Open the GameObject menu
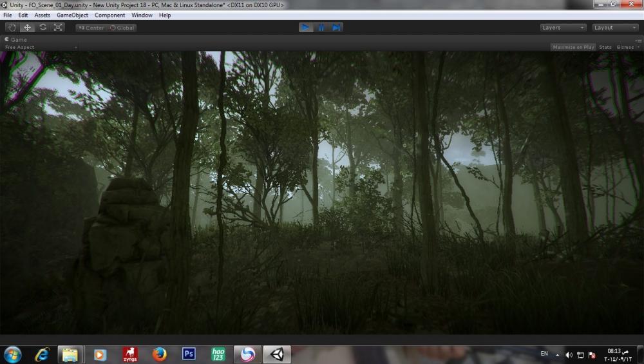The image size is (644, 364). 72,15
